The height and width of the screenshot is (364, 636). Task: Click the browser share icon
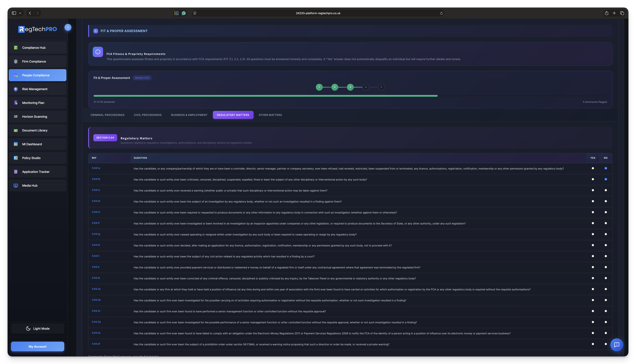606,13
